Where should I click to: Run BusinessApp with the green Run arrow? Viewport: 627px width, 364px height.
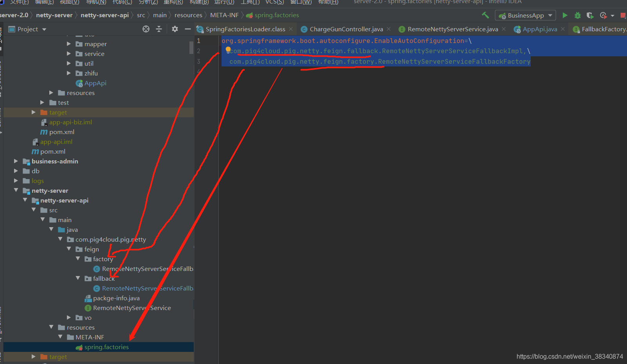coord(565,15)
